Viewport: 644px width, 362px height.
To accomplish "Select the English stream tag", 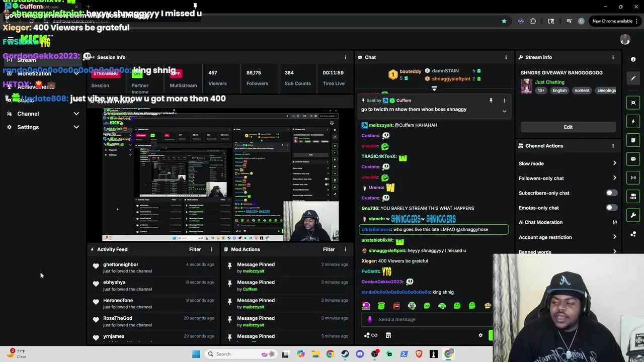I will pyautogui.click(x=559, y=90).
